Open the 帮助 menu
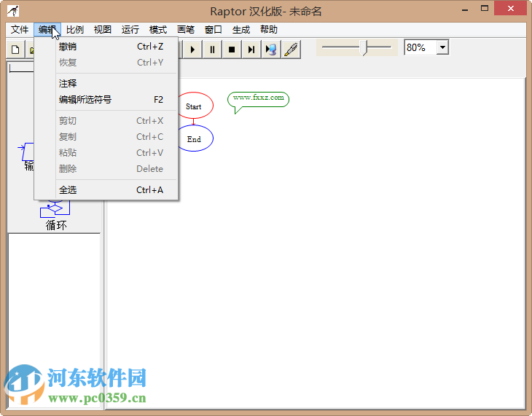 [269, 30]
